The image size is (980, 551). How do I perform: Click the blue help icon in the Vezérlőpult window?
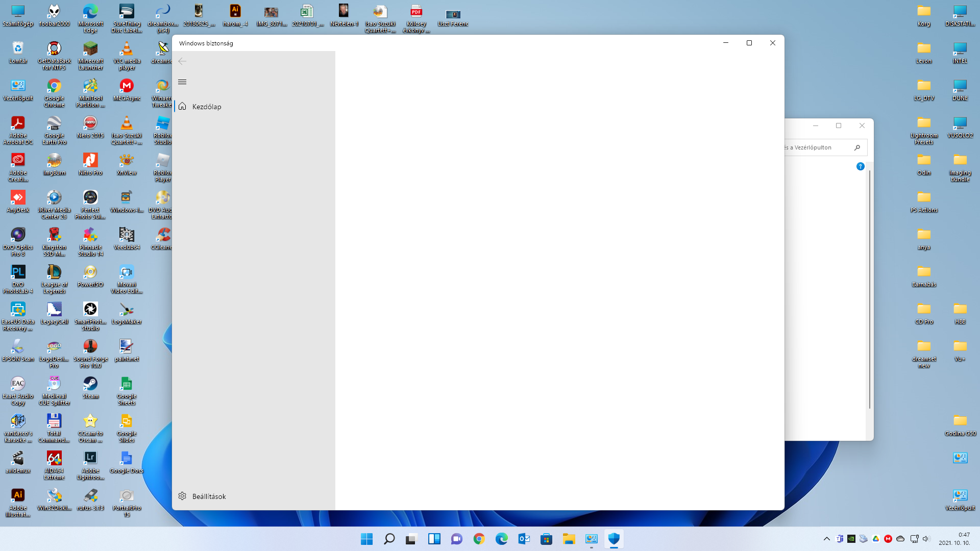(x=860, y=166)
